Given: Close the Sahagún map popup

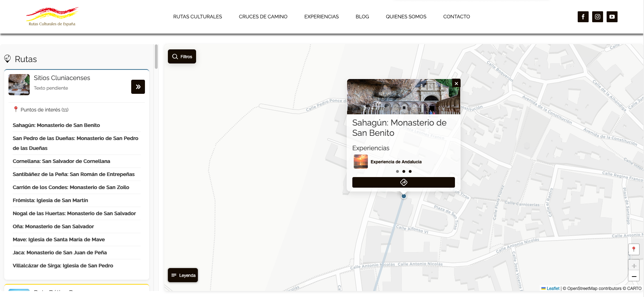Looking at the screenshot, I should (x=456, y=83).
